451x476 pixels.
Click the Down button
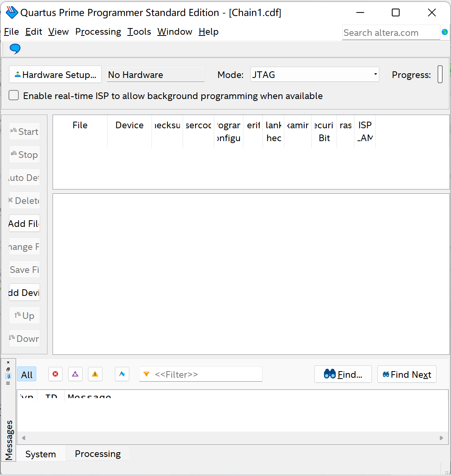click(25, 339)
